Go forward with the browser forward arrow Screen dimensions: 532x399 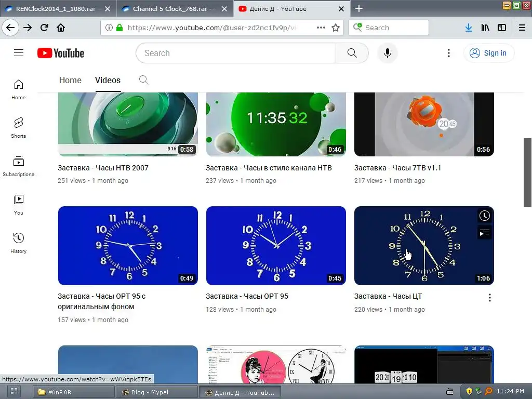(28, 28)
